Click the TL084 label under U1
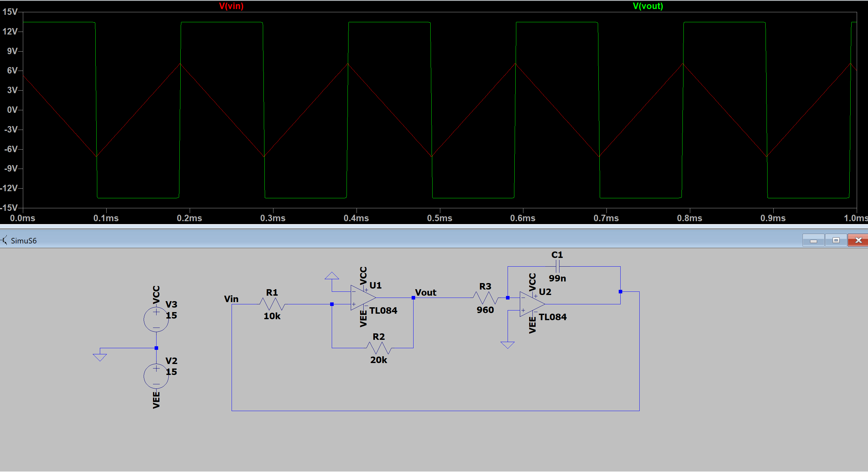 (383, 310)
